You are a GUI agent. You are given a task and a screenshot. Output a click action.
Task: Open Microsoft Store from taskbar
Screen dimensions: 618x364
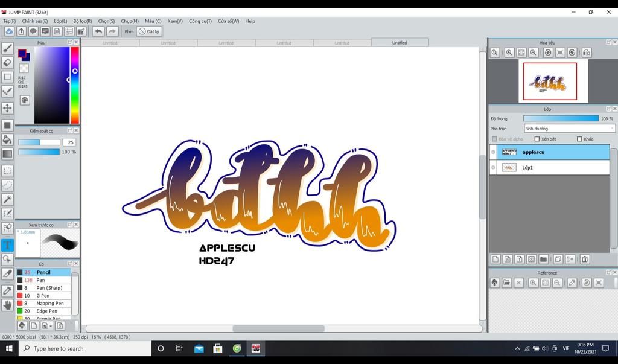pyautogui.click(x=217, y=348)
